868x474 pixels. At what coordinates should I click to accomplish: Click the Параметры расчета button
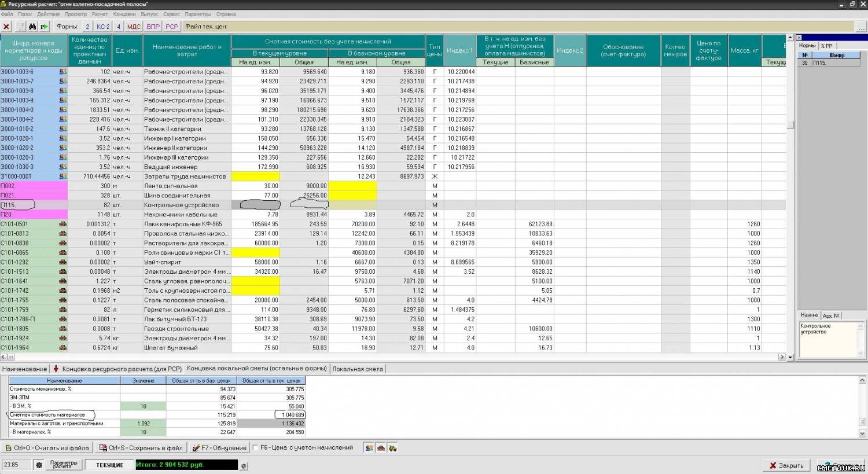point(64,465)
